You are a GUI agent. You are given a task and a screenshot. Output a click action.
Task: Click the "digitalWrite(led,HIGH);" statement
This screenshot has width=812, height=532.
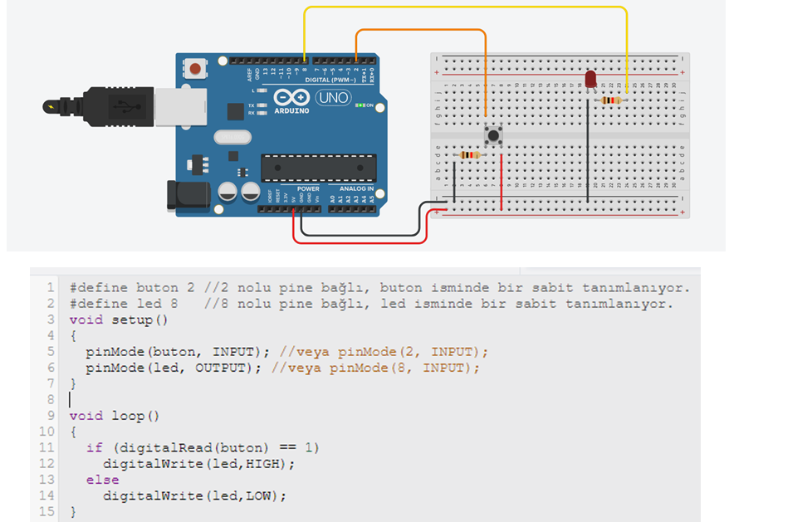(x=198, y=464)
